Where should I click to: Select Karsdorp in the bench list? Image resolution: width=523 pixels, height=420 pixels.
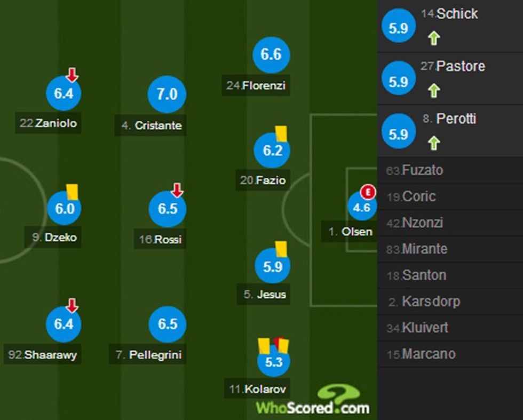[424, 302]
